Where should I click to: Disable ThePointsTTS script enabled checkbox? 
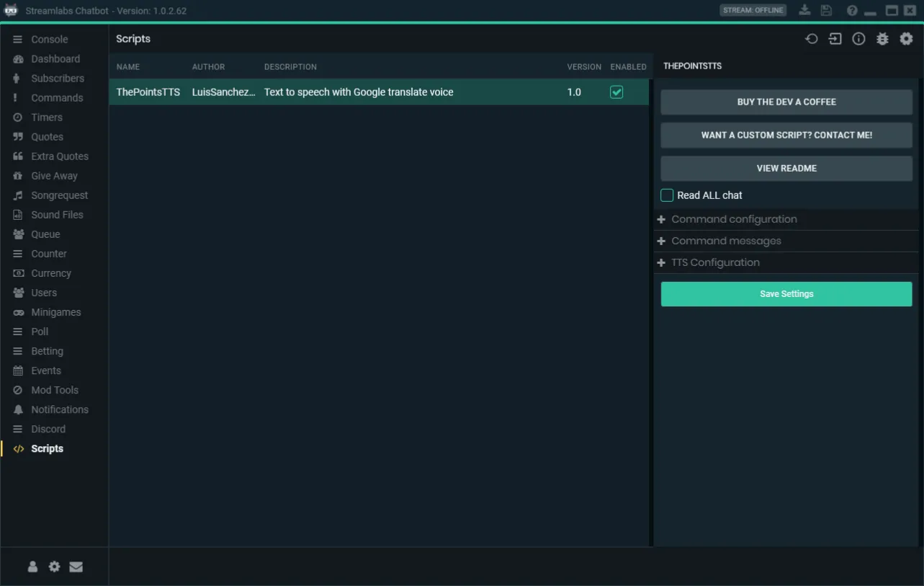616,92
